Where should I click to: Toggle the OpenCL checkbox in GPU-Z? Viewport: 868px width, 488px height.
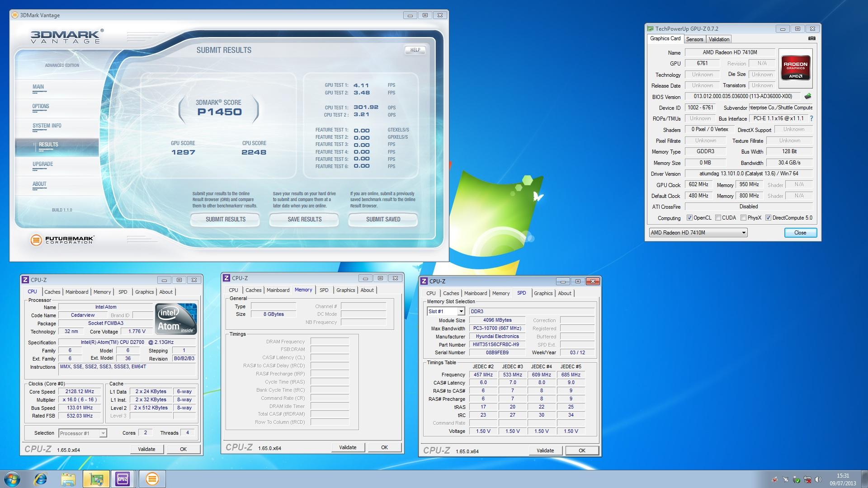click(689, 218)
